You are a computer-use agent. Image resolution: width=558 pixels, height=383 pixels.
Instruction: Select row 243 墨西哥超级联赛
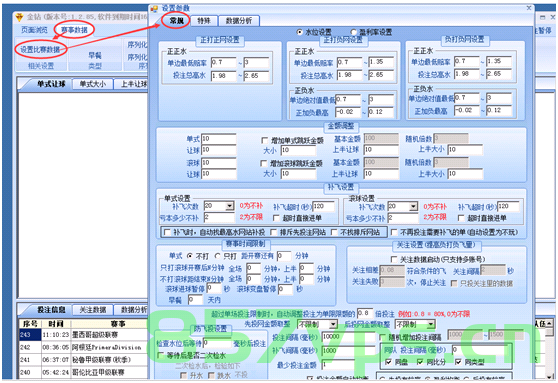click(83, 335)
